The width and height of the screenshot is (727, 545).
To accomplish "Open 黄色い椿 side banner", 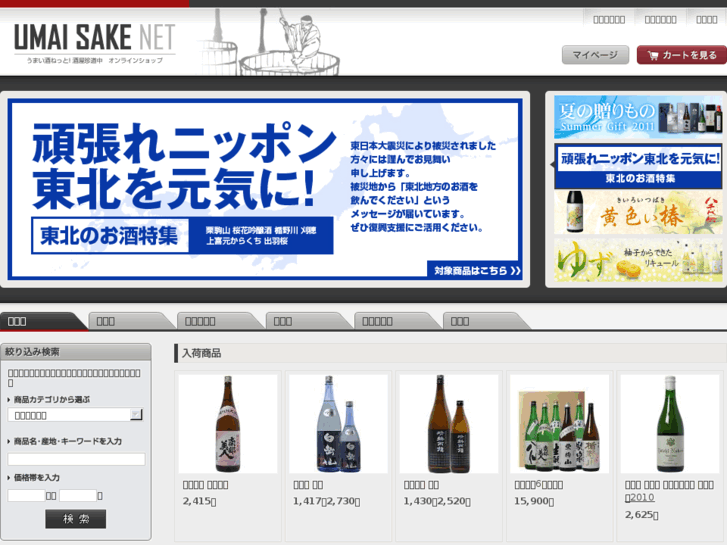I will [638, 212].
